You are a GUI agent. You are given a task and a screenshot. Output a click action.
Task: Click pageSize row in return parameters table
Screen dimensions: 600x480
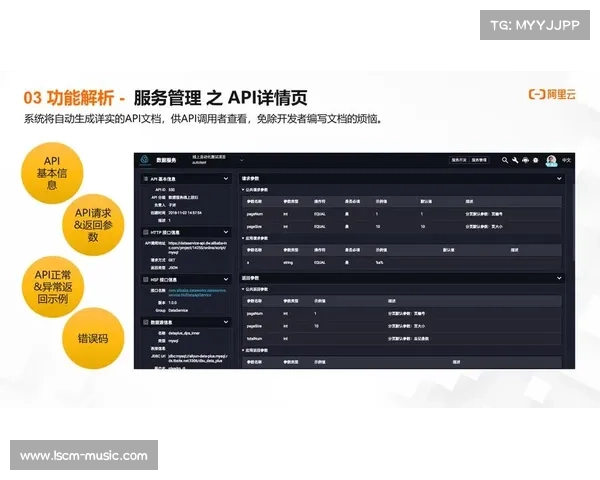click(x=402, y=326)
